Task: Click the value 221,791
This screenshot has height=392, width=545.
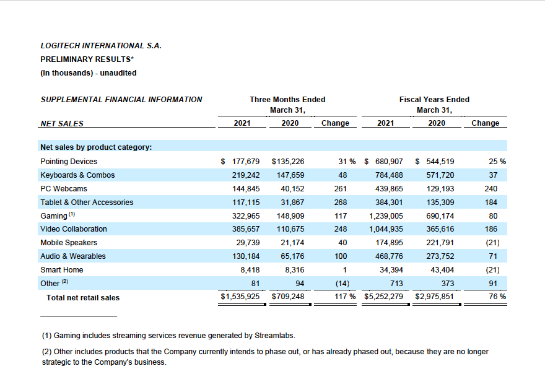Action: pyautogui.click(x=440, y=243)
